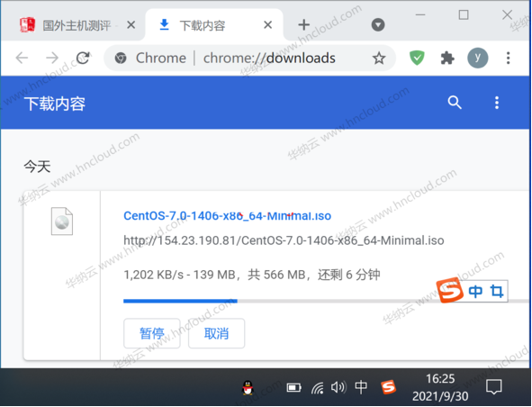
Task: Open a new tab with the plus button
Action: (303, 25)
